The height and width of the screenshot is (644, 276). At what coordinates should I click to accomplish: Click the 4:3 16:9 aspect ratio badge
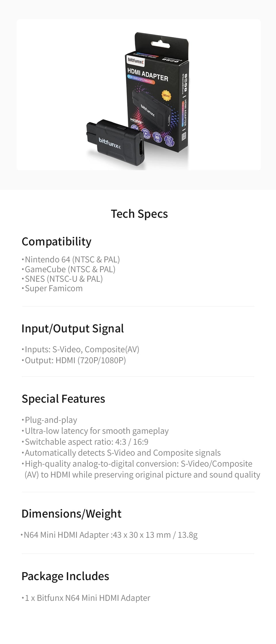point(168,141)
